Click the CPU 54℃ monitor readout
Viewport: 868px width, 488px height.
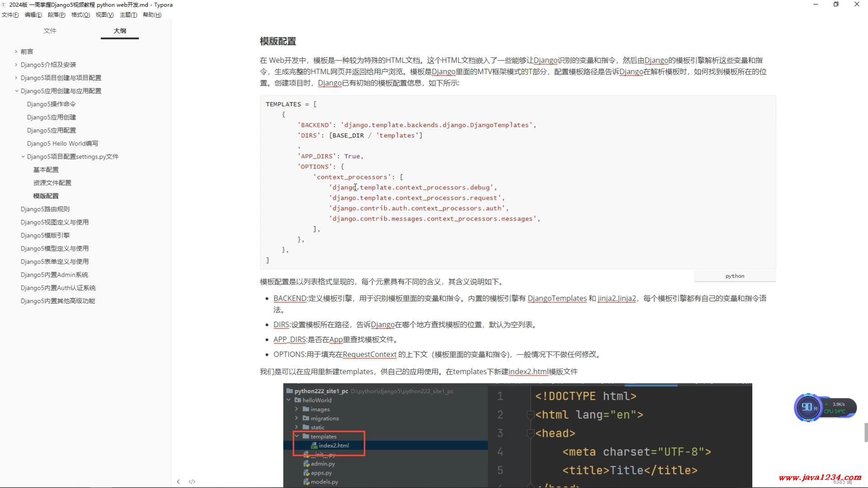pyautogui.click(x=835, y=411)
